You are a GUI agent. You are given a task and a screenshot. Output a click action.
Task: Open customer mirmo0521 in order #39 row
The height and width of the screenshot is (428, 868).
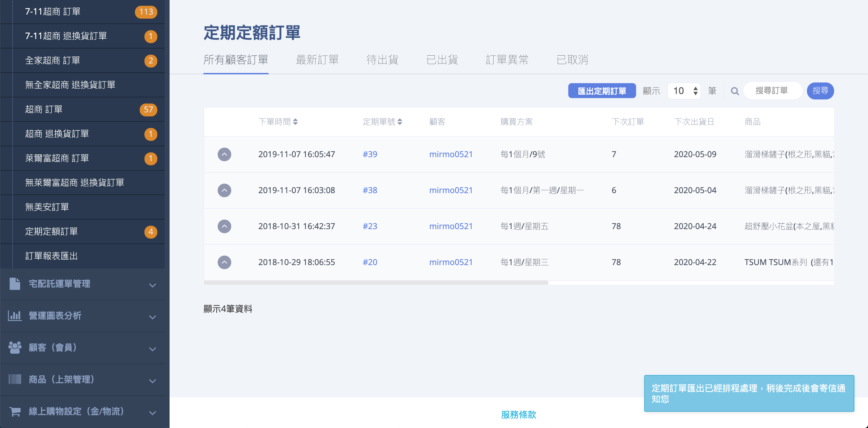[x=451, y=154]
